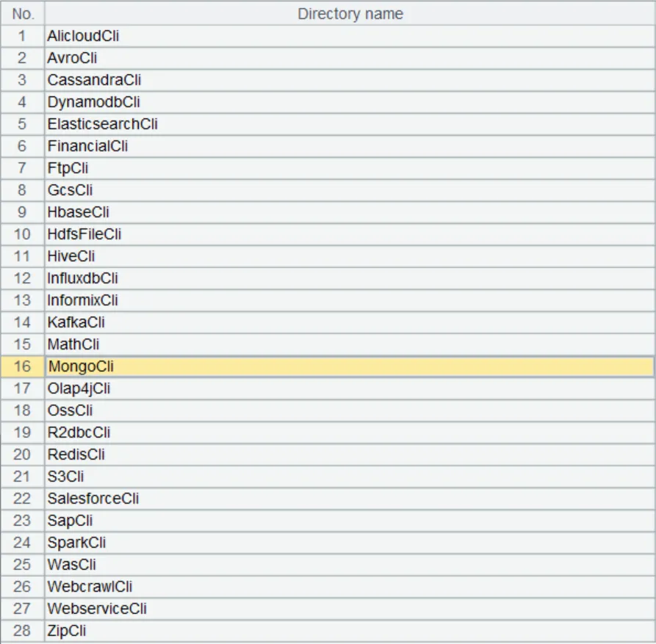656x644 pixels.
Task: Click row number 16 cell
Action: click(x=23, y=366)
